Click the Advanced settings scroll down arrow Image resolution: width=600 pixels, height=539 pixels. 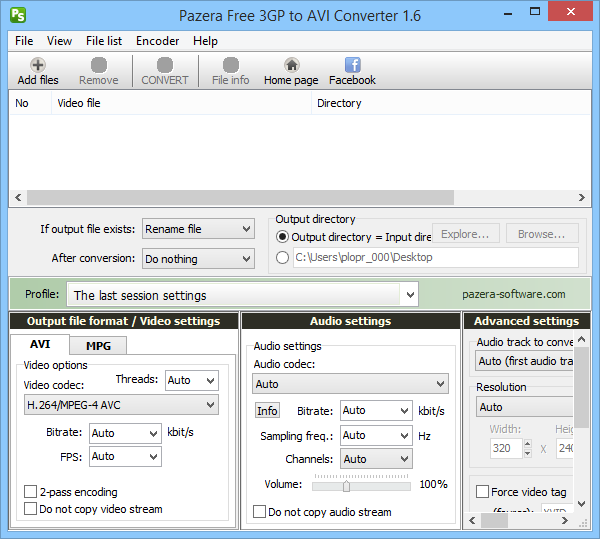582,503
